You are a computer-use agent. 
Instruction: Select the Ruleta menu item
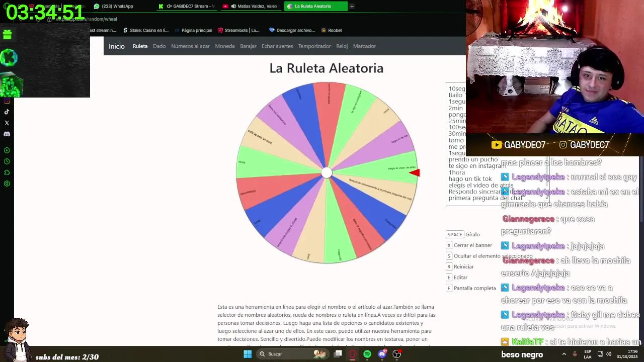click(x=140, y=46)
